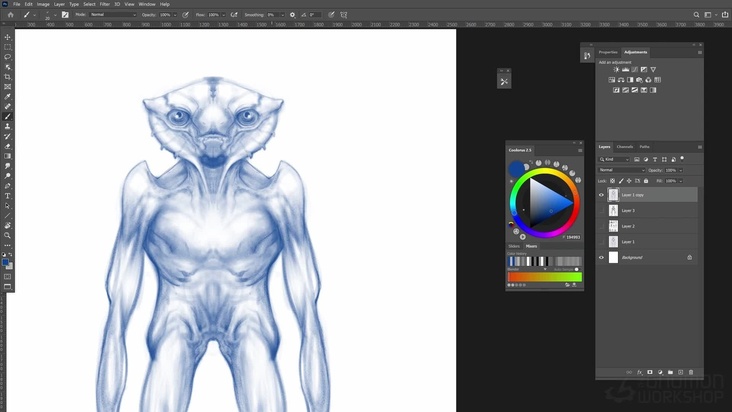
Task: Open the Image menu
Action: (43, 4)
